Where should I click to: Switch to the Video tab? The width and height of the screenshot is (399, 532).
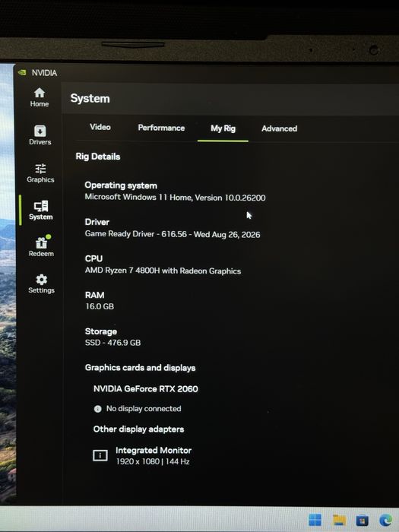tap(100, 127)
